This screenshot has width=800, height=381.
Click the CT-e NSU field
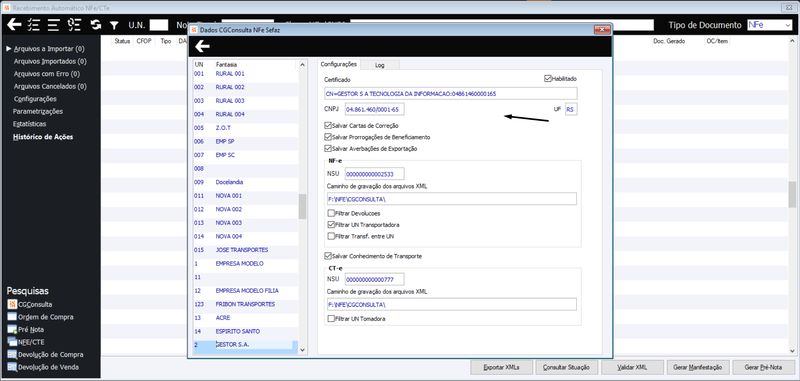[374, 279]
